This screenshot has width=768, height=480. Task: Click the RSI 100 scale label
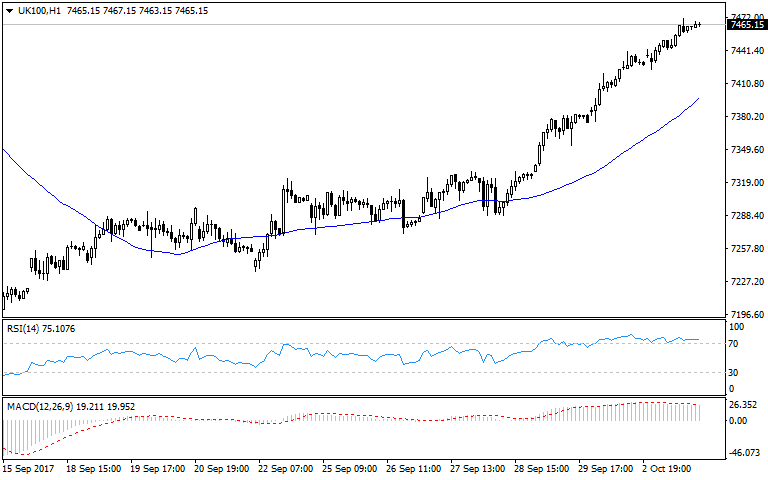pos(736,327)
